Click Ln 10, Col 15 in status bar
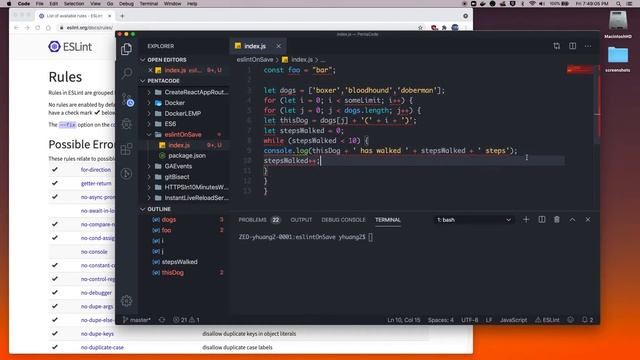Screen dimensions: 640x360 [403, 320]
